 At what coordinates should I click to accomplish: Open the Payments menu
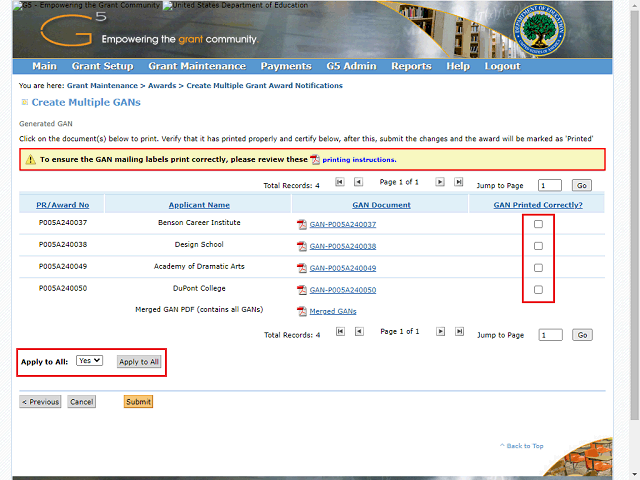click(x=286, y=66)
